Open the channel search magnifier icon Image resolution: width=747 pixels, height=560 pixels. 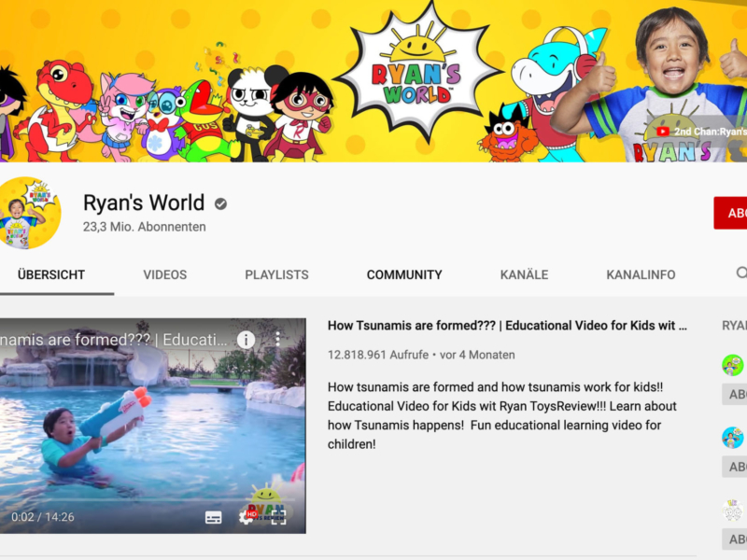[x=741, y=273]
